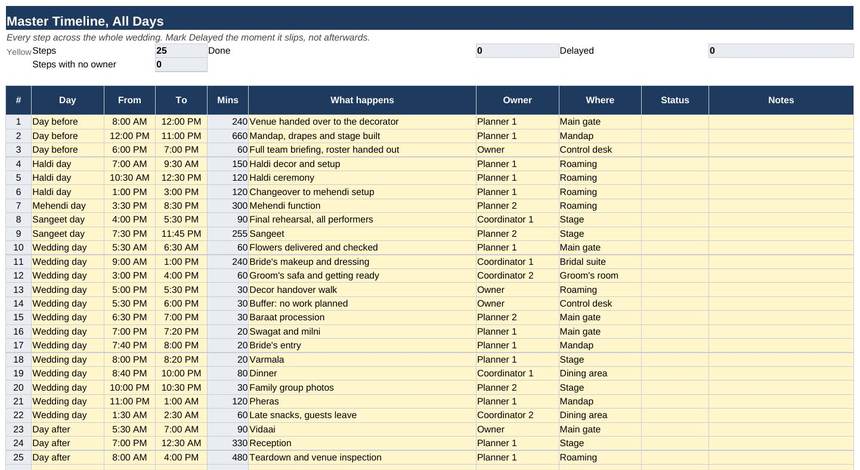Click 'Venue handed over to the decorator' cell
The width and height of the screenshot is (860, 470).
[362, 122]
